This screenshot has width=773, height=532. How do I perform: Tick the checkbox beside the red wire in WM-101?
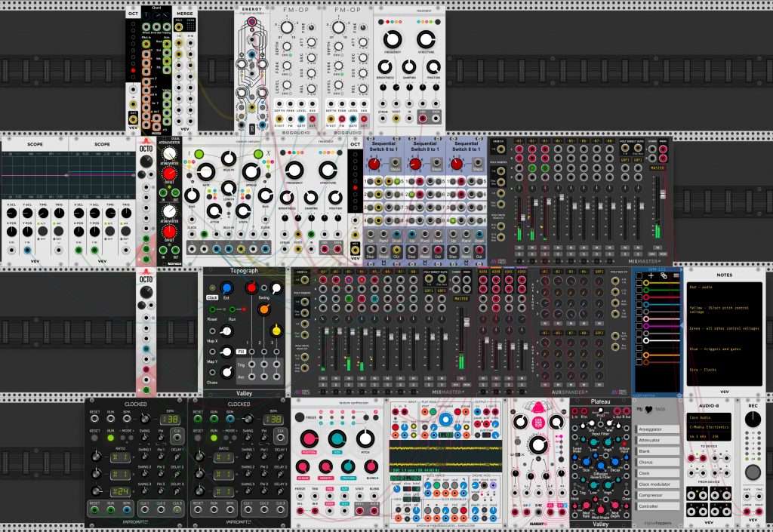639,297
